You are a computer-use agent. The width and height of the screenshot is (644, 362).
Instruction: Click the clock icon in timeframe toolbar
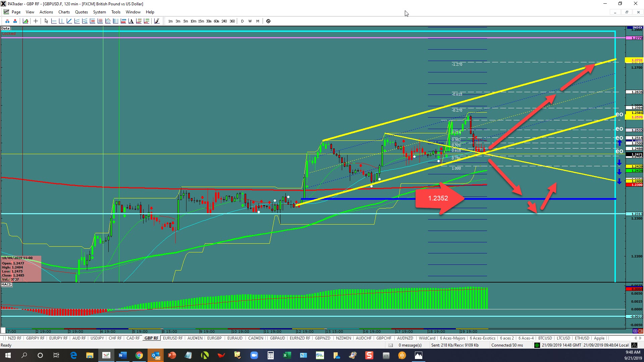point(268,21)
